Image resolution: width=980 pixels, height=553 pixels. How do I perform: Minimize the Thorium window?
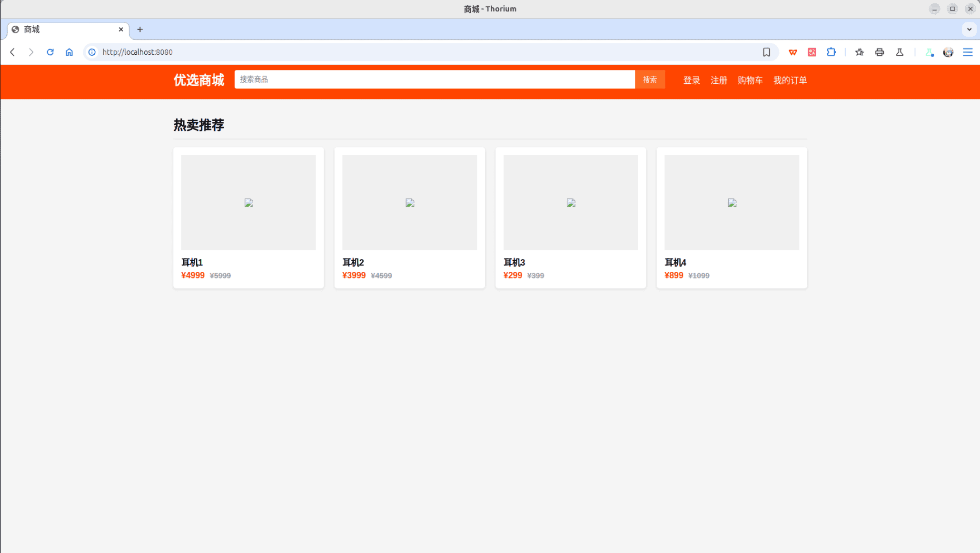tap(934, 9)
